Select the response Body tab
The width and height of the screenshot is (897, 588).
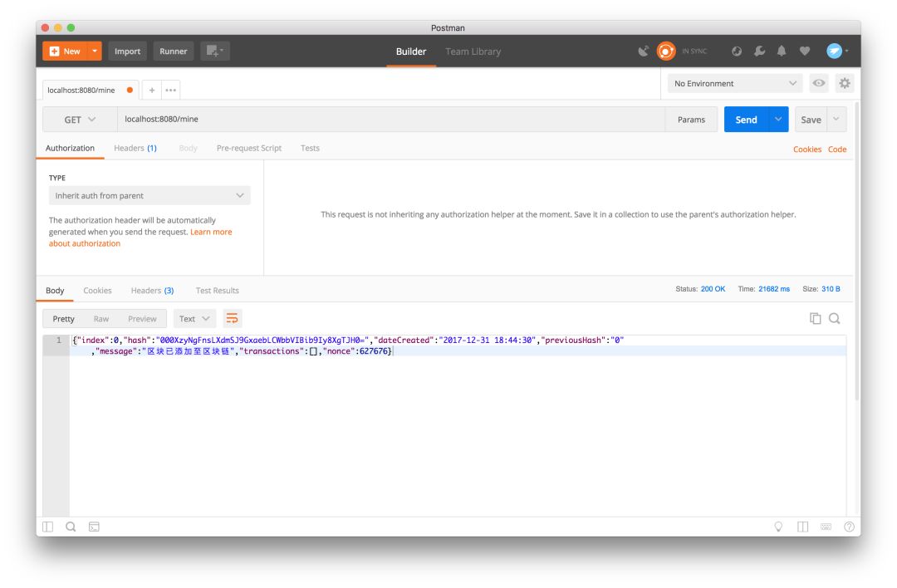pos(55,291)
